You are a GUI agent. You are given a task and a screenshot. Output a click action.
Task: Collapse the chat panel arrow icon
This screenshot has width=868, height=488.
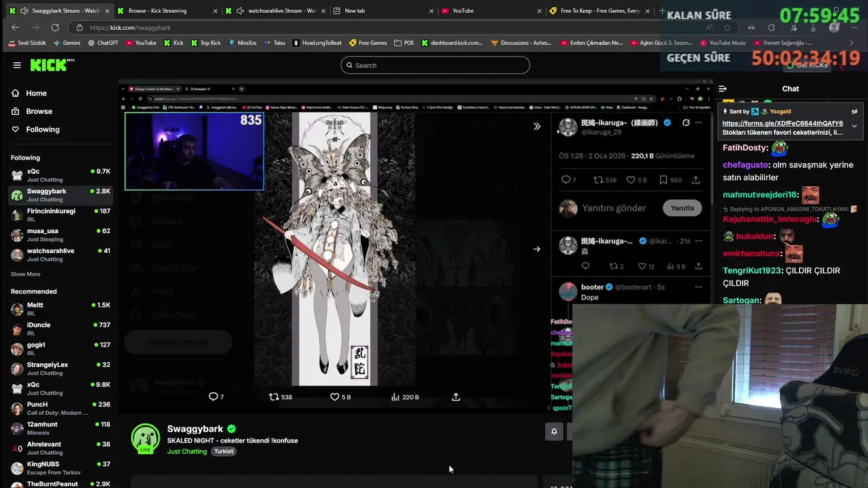click(x=723, y=89)
